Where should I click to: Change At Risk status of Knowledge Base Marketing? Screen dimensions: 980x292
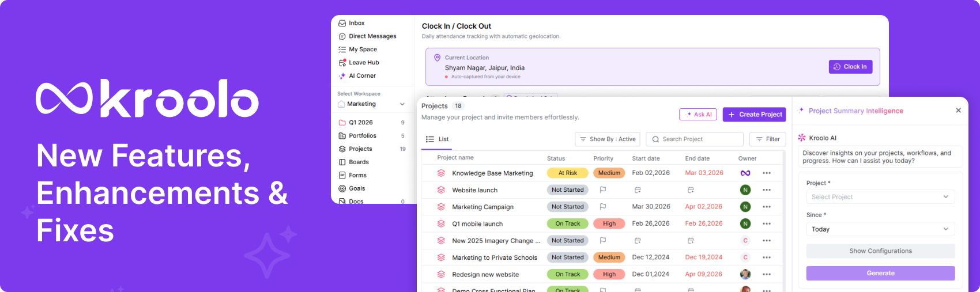click(x=567, y=173)
